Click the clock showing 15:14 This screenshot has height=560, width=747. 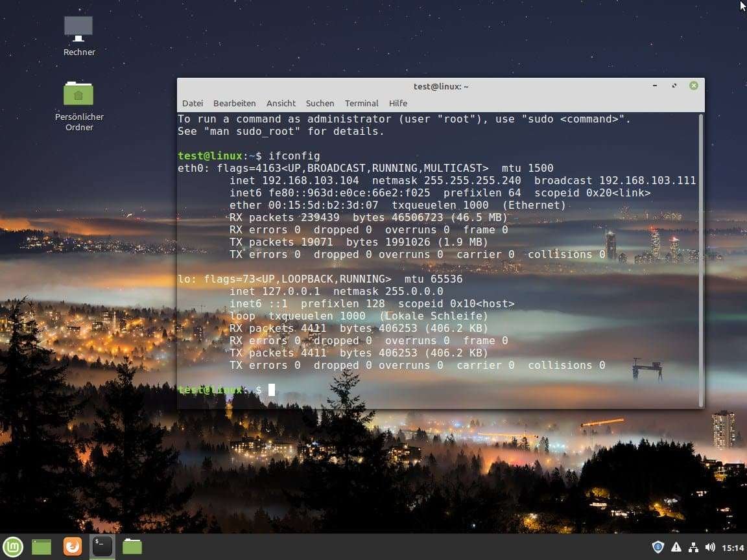click(x=733, y=546)
